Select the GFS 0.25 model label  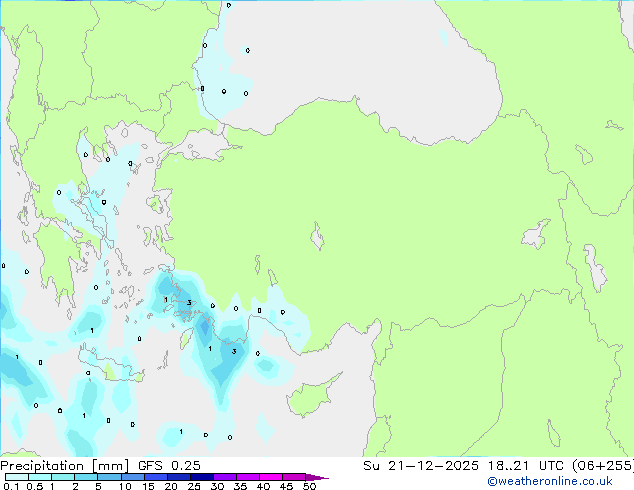[x=164, y=466]
